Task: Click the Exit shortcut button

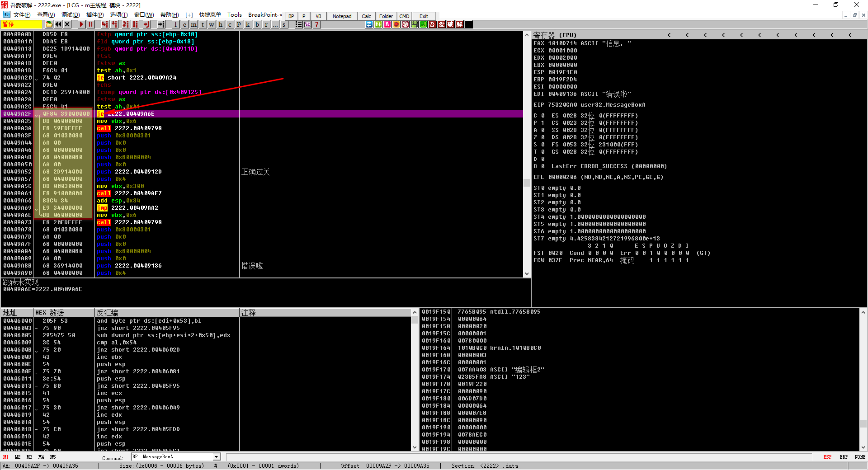Action: pos(424,16)
